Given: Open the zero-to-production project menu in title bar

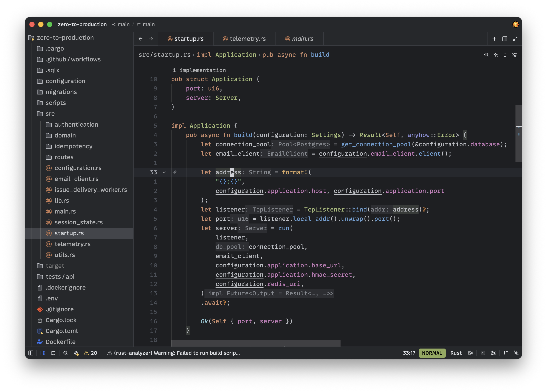Looking at the screenshot, I should (x=82, y=24).
